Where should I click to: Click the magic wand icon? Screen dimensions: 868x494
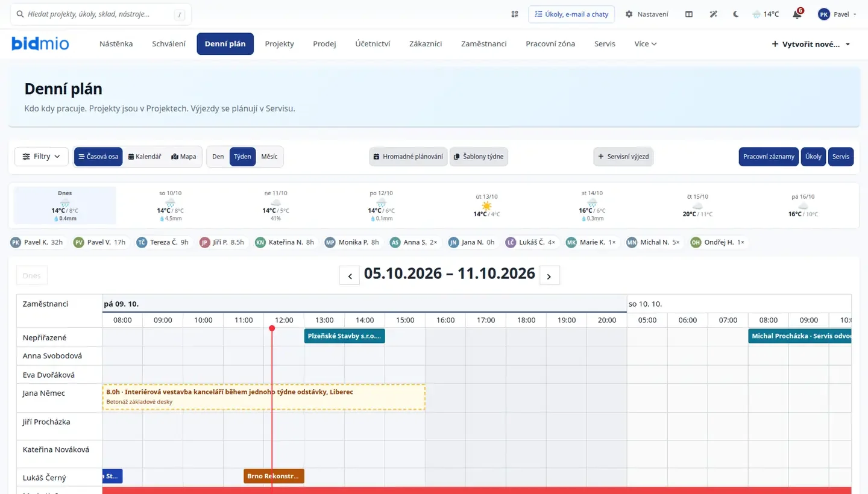point(713,14)
